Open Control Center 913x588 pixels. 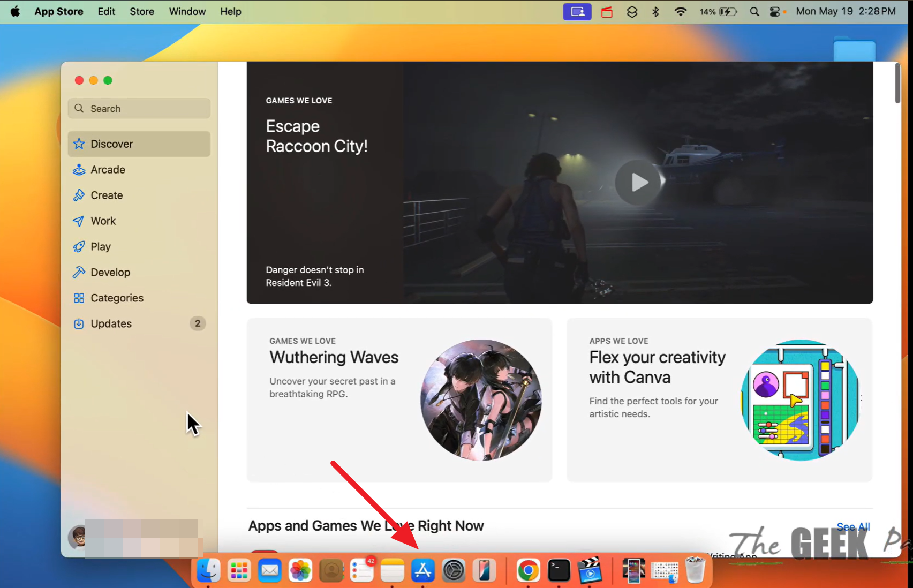(x=775, y=12)
